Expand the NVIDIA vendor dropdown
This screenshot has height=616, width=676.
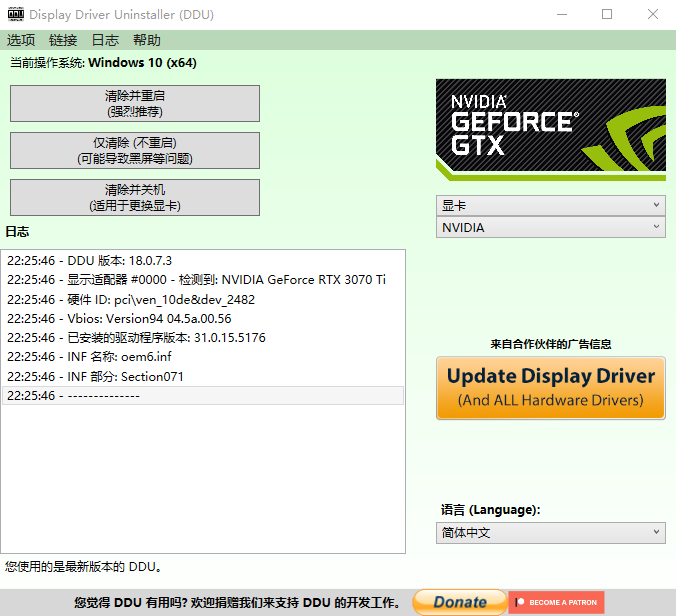(551, 228)
